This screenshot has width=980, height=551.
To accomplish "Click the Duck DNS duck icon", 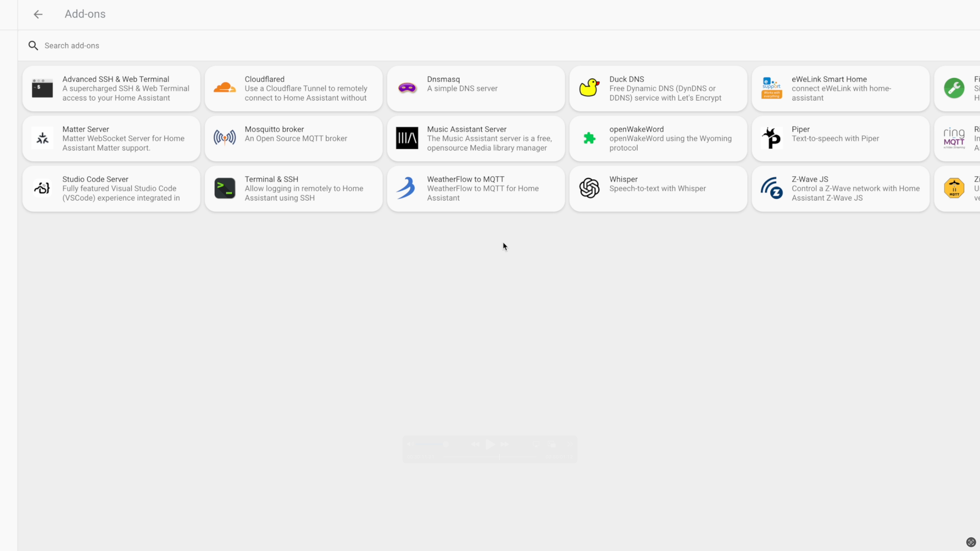I will [589, 88].
